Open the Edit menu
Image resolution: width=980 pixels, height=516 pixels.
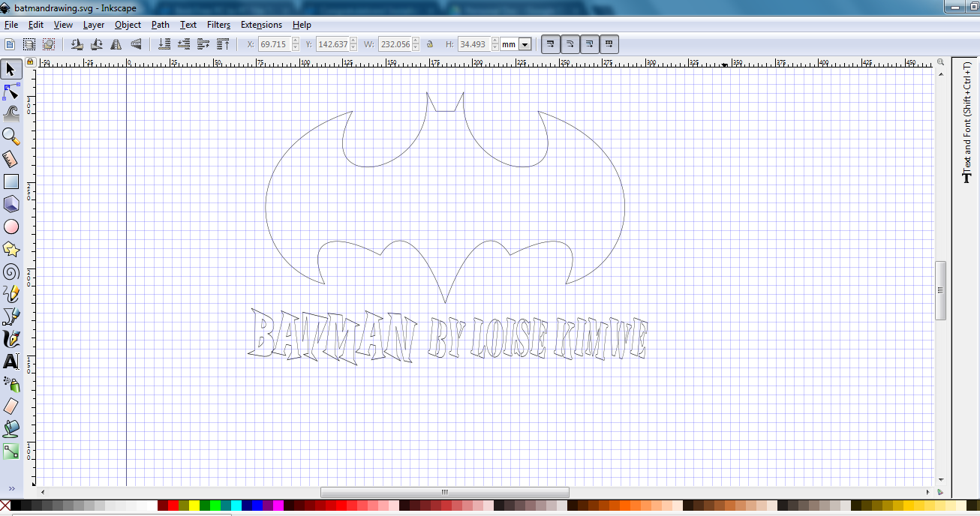point(35,25)
